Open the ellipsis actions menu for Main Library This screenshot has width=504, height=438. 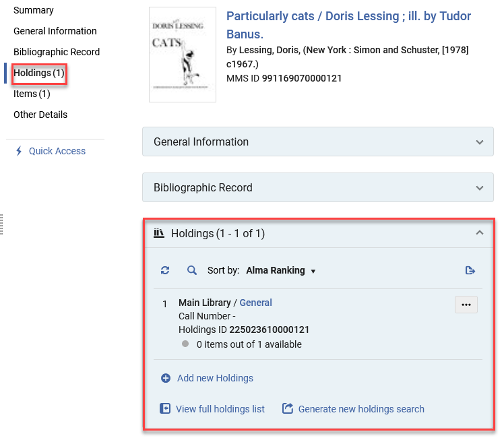[466, 305]
